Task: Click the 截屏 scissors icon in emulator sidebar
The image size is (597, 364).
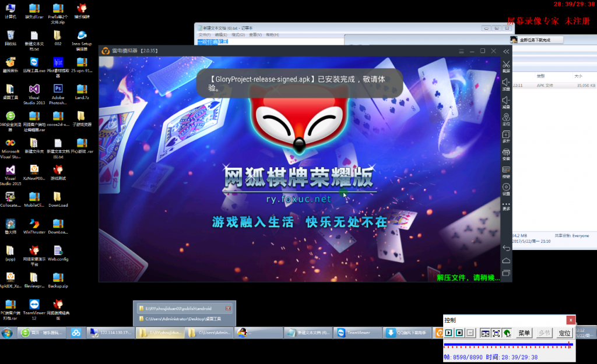Action: click(x=506, y=65)
